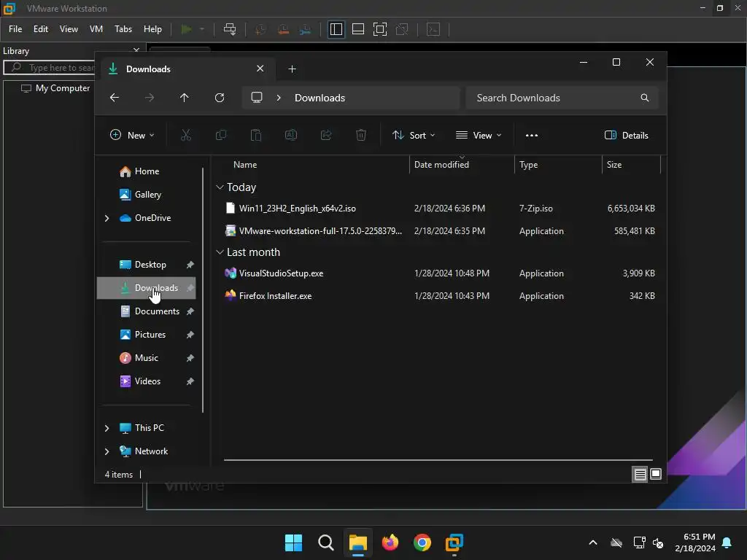Screen dimensions: 747x560
Task: Select the Downloads explorer tab
Action: [x=186, y=69]
